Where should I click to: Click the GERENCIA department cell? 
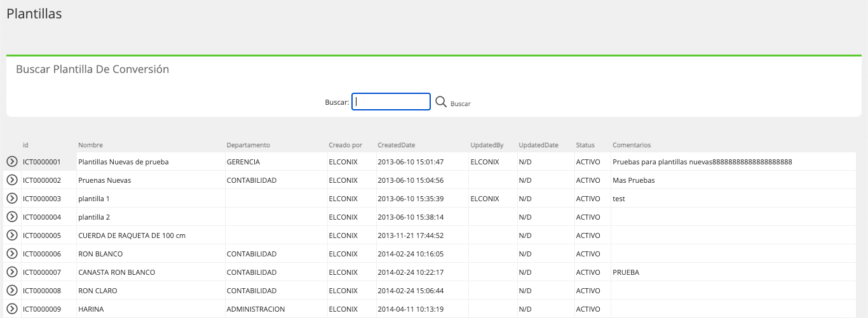(276, 162)
